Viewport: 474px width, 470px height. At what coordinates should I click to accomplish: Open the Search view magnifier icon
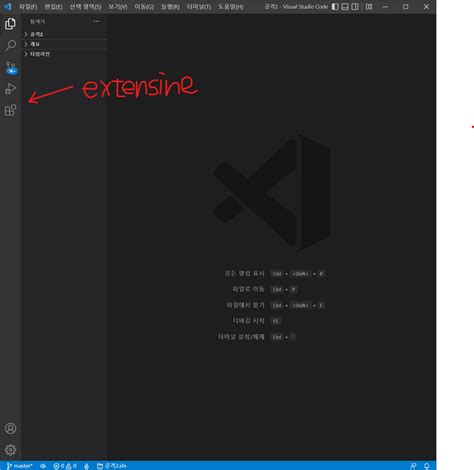pyautogui.click(x=11, y=45)
